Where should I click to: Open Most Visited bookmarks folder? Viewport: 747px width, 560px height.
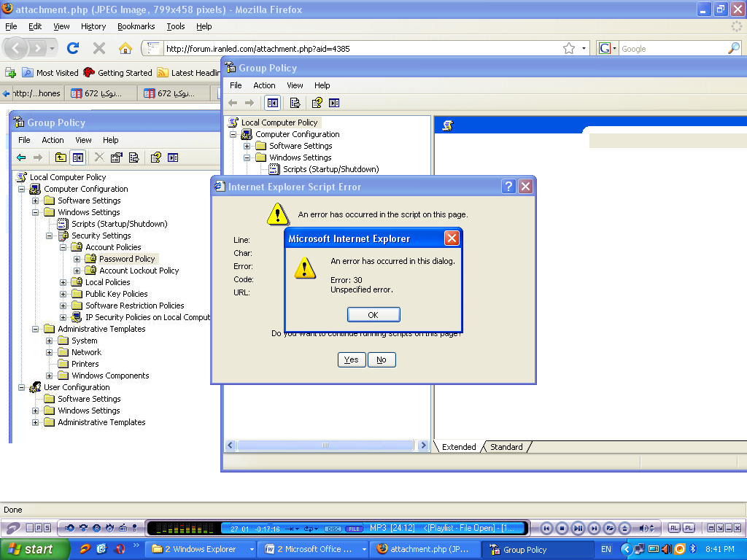[50, 72]
